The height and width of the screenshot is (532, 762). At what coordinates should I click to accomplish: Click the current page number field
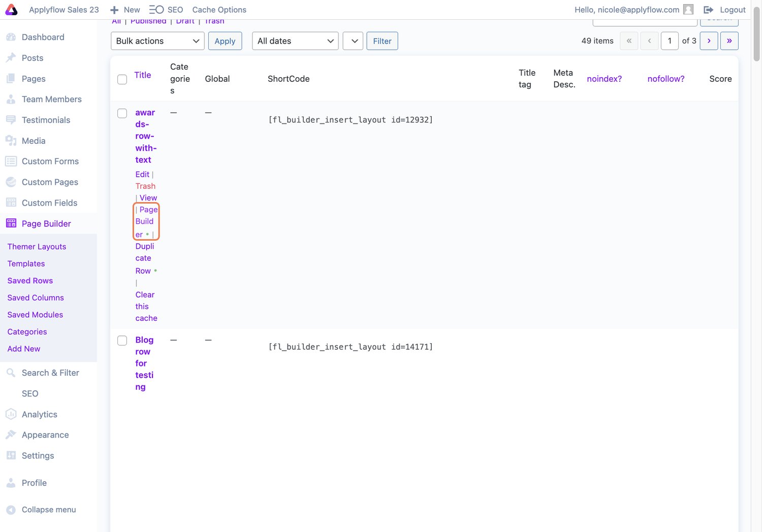pos(670,41)
